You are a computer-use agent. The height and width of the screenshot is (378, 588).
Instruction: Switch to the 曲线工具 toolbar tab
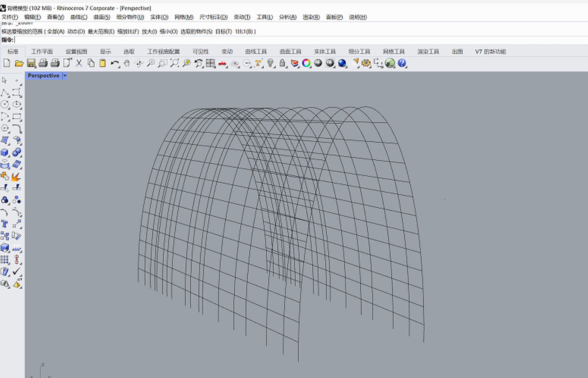256,52
